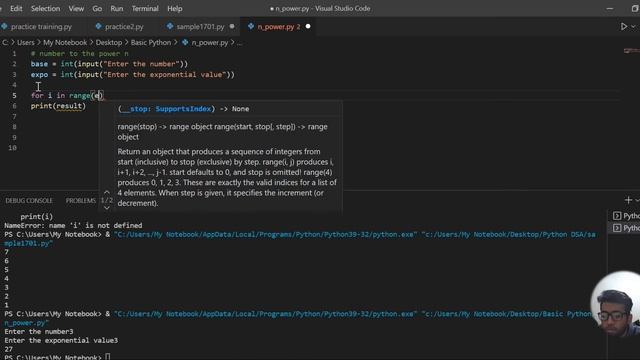Click unsaved dot on sample1701.py tab

point(232,27)
